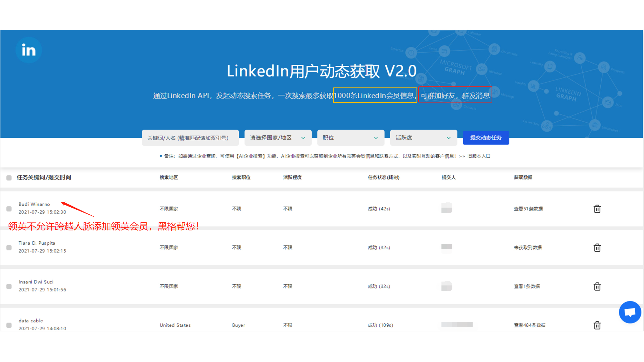Click the LinkedIn logo icon

coord(29,50)
